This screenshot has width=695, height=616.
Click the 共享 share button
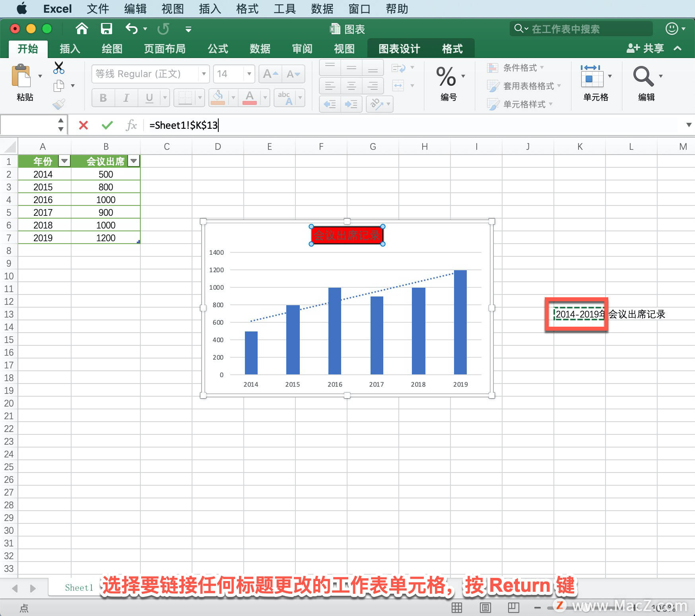(645, 48)
